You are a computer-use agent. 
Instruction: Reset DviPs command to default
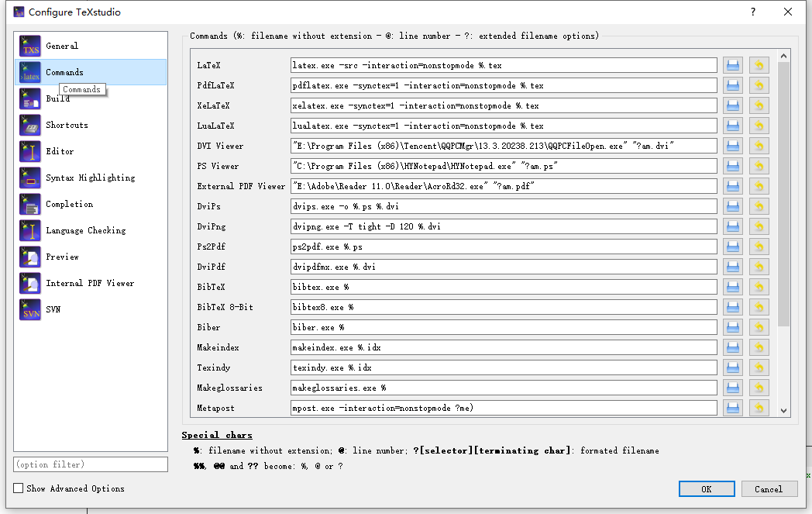759,206
